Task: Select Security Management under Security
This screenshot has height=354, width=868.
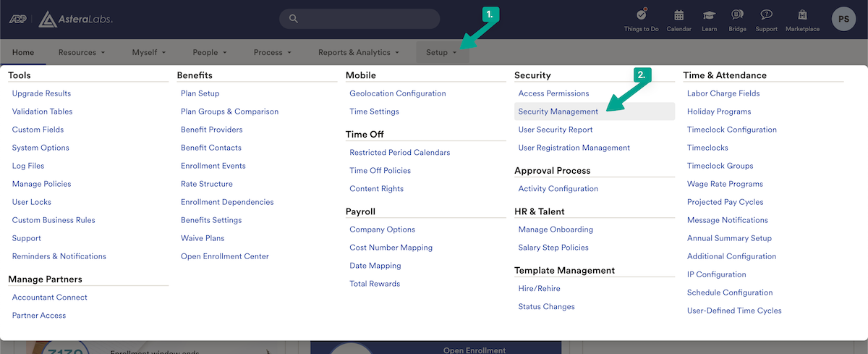Action: coord(558,111)
